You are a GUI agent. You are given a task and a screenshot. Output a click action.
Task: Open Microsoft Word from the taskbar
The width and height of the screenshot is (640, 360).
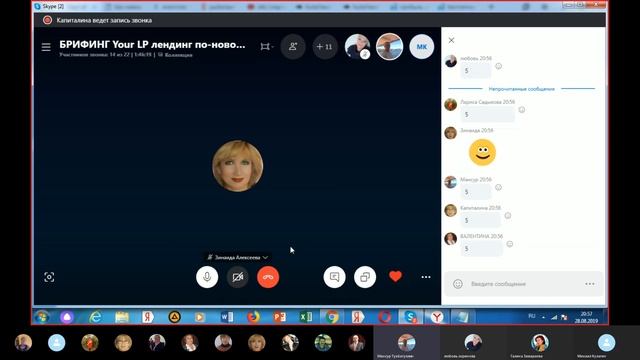pos(227,317)
